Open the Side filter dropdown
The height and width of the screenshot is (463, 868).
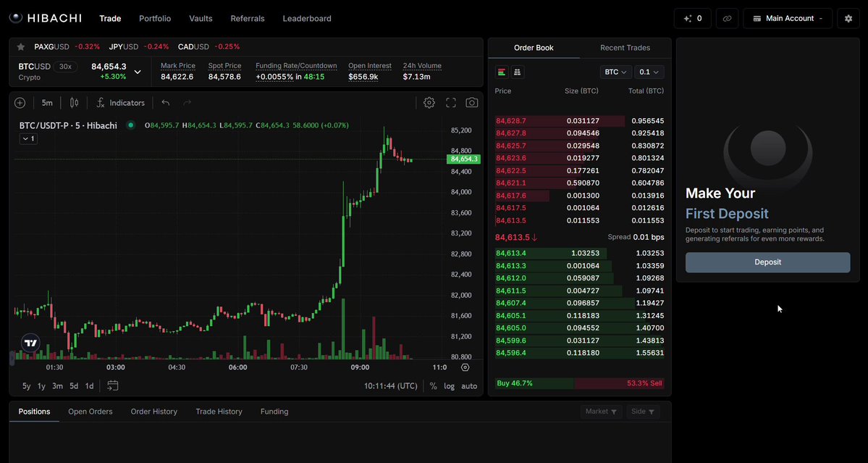[643, 412]
